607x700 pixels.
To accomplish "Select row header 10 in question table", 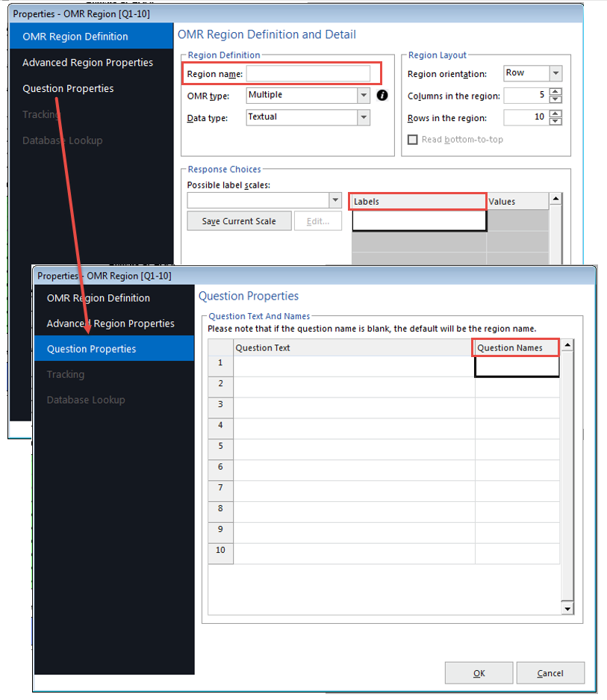I will [220, 554].
